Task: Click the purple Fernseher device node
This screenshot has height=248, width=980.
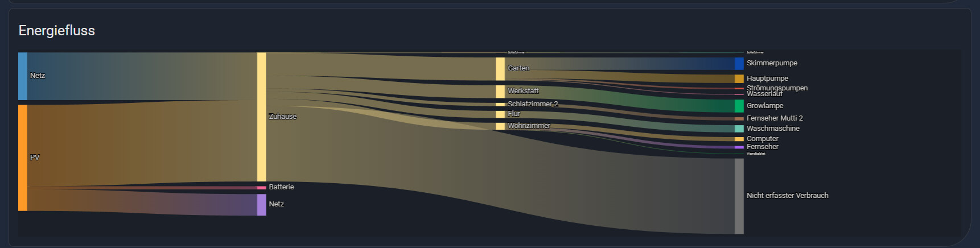Action: point(739,147)
